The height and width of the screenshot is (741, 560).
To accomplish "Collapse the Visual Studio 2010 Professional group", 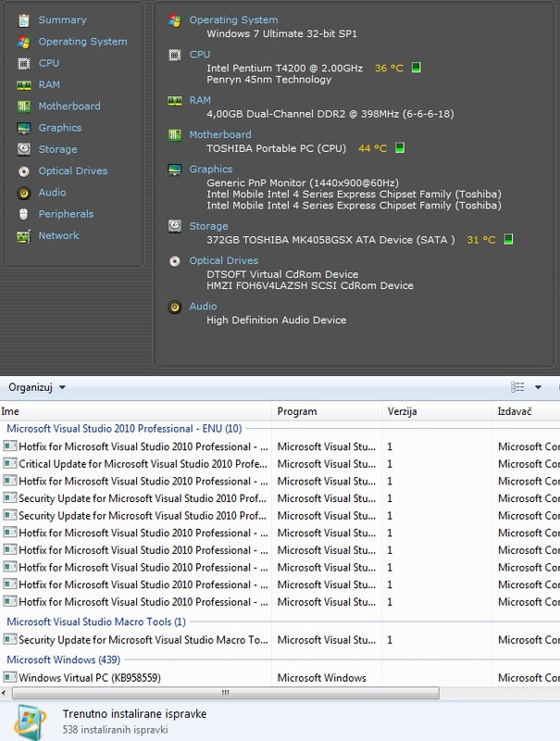I will [x=124, y=429].
